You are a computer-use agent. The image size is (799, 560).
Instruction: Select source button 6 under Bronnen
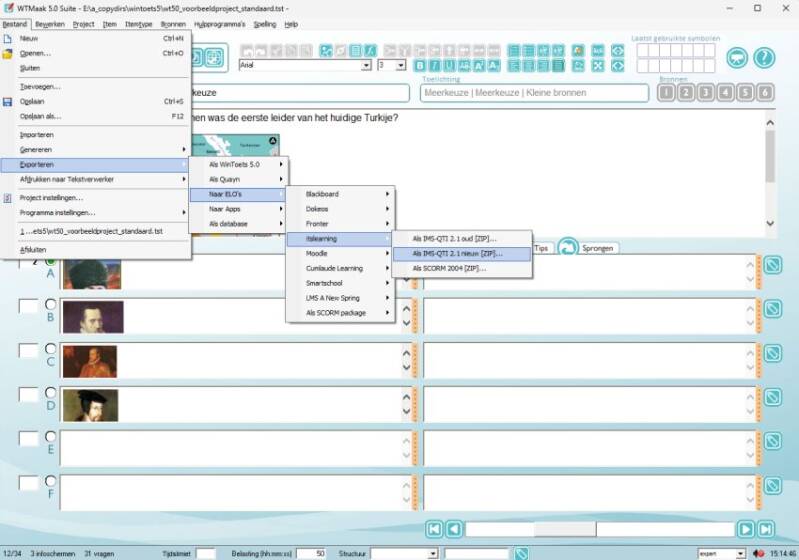pyautogui.click(x=765, y=92)
